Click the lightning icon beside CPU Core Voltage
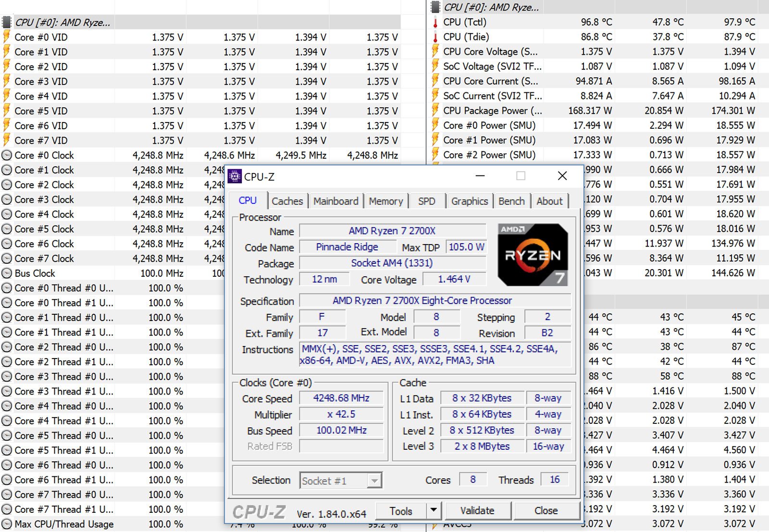Viewport: 769px width, 532px height. pos(435,51)
